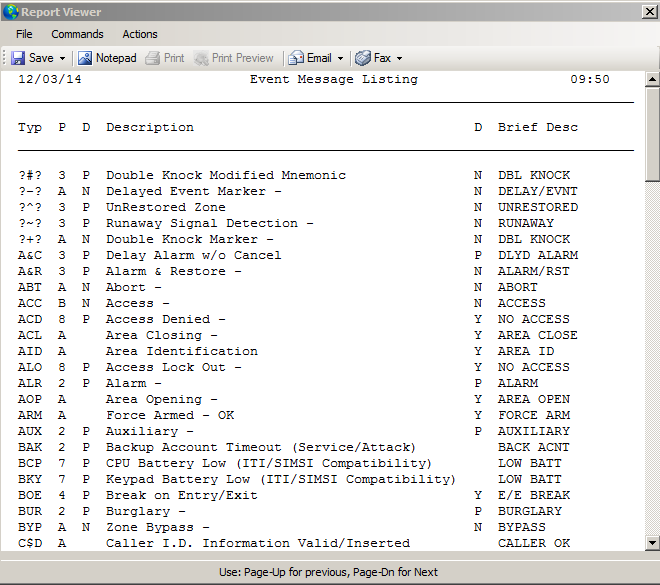Open the Commands menu
Viewport: 660px width, 585px height.
[77, 34]
